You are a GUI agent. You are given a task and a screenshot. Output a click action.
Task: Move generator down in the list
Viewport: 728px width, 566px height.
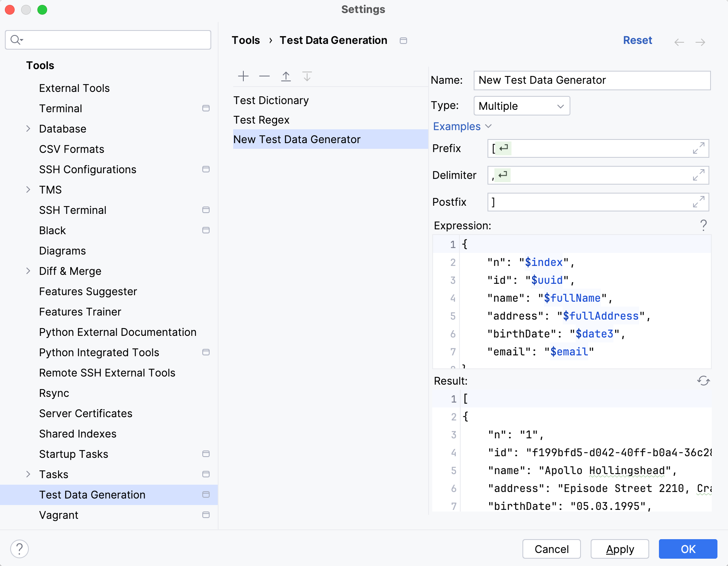307,76
